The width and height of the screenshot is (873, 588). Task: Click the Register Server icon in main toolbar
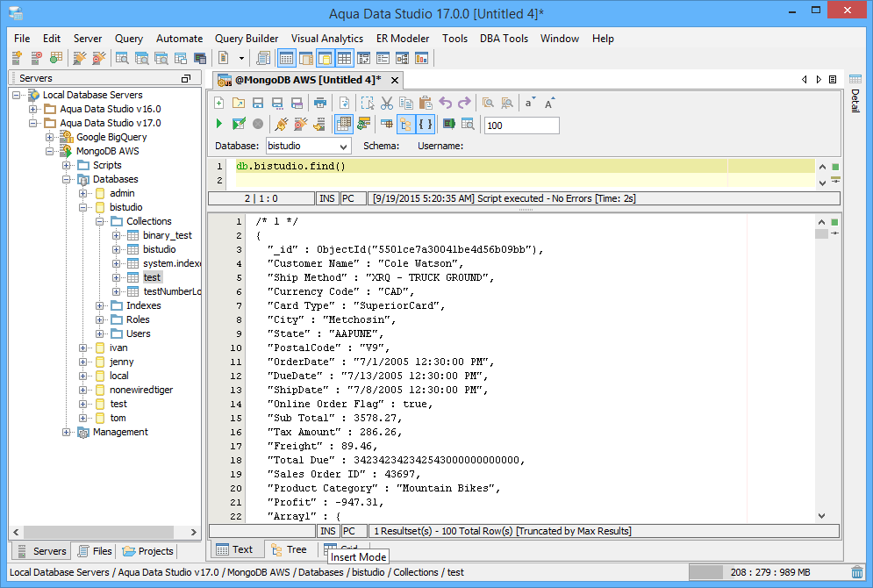point(17,58)
